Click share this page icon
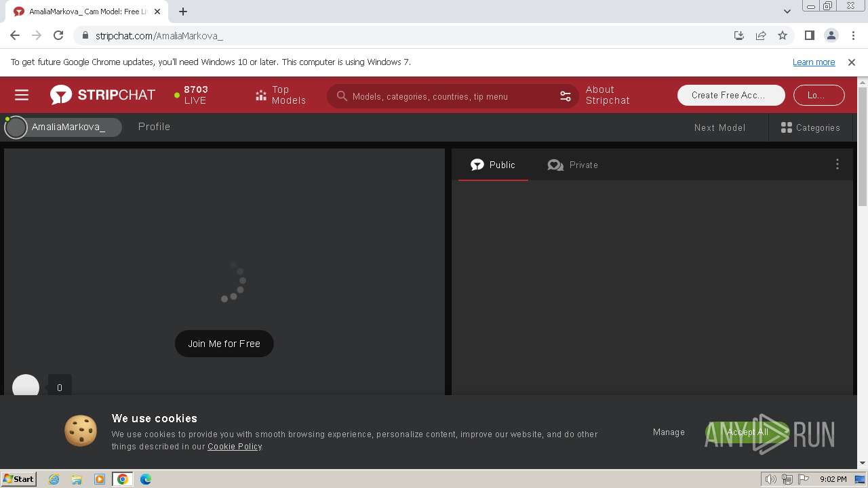 click(x=761, y=35)
